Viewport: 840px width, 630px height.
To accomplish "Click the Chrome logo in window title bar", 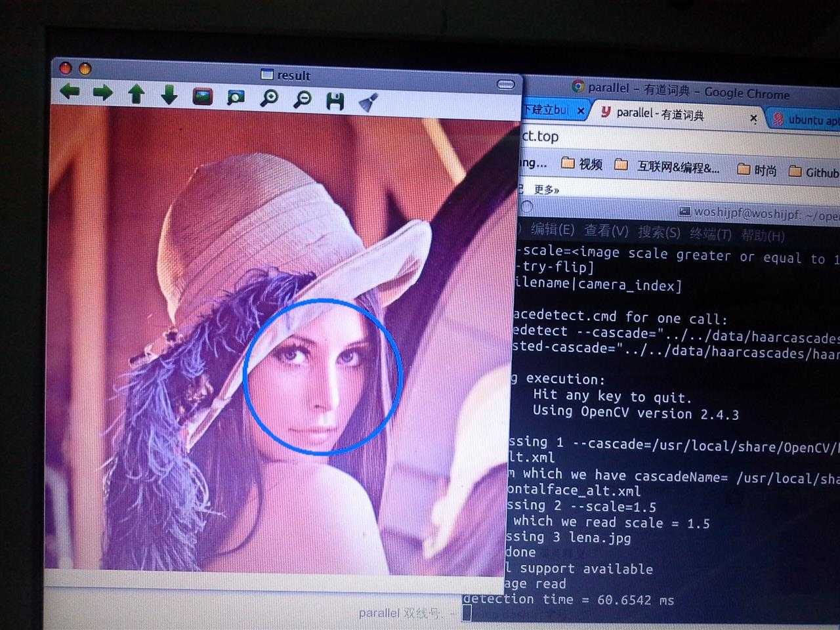I will (x=578, y=86).
